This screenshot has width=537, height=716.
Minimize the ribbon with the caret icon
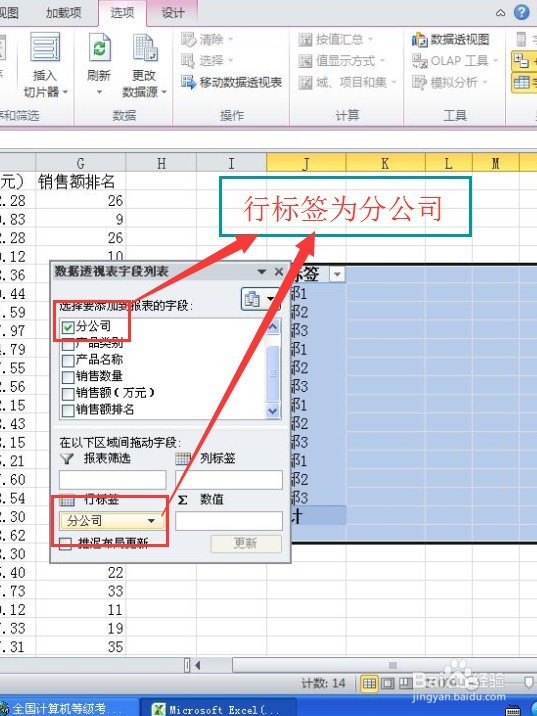coord(500,13)
